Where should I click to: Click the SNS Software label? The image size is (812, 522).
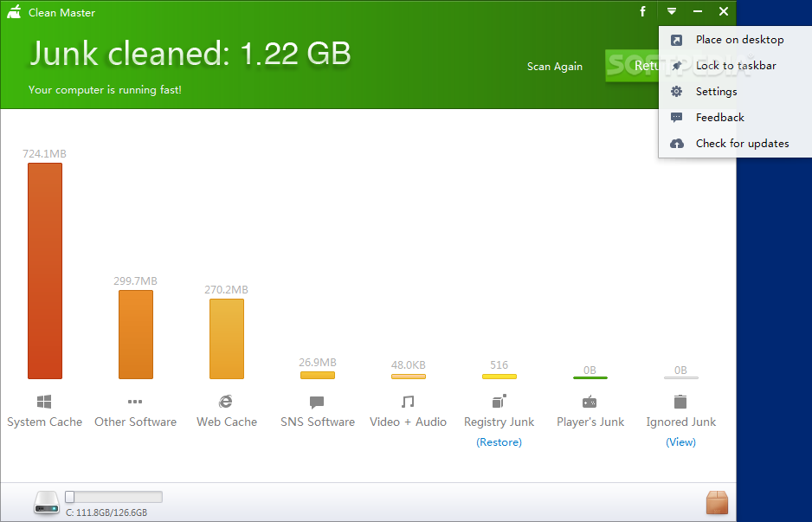(318, 422)
